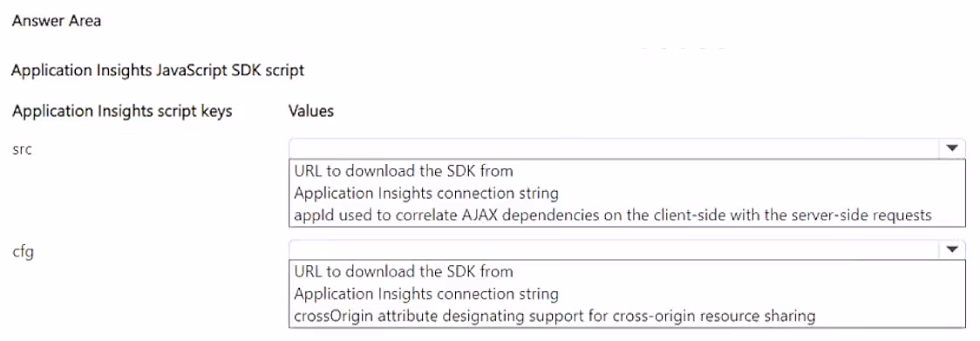
Task: Click the cfg key label
Action: tap(22, 254)
